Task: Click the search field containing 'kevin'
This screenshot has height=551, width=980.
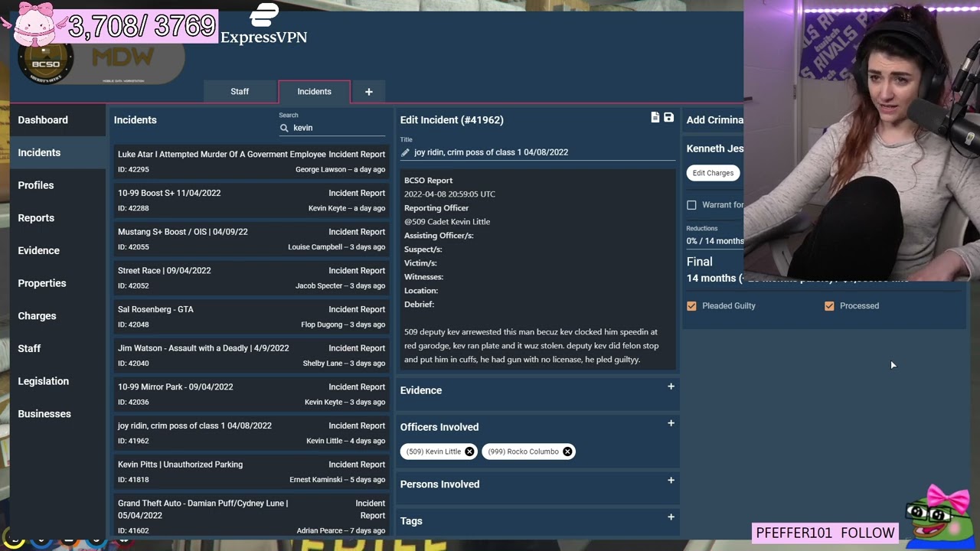Action: pos(333,128)
